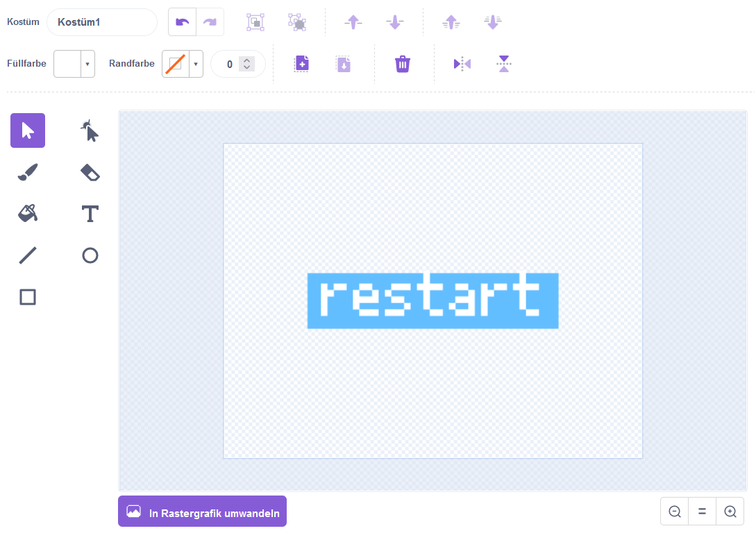Click the delete trash icon
Image resolution: width=756 pixels, height=533 pixels.
pos(403,65)
